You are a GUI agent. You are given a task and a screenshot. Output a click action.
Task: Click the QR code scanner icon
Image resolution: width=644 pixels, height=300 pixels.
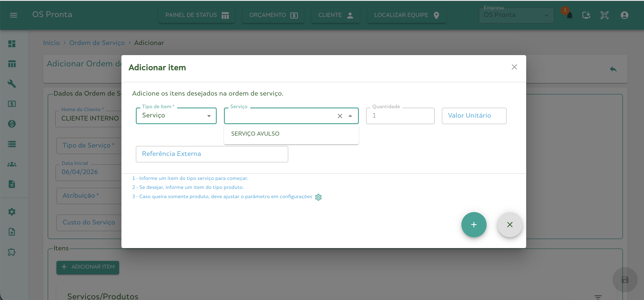tap(604, 15)
